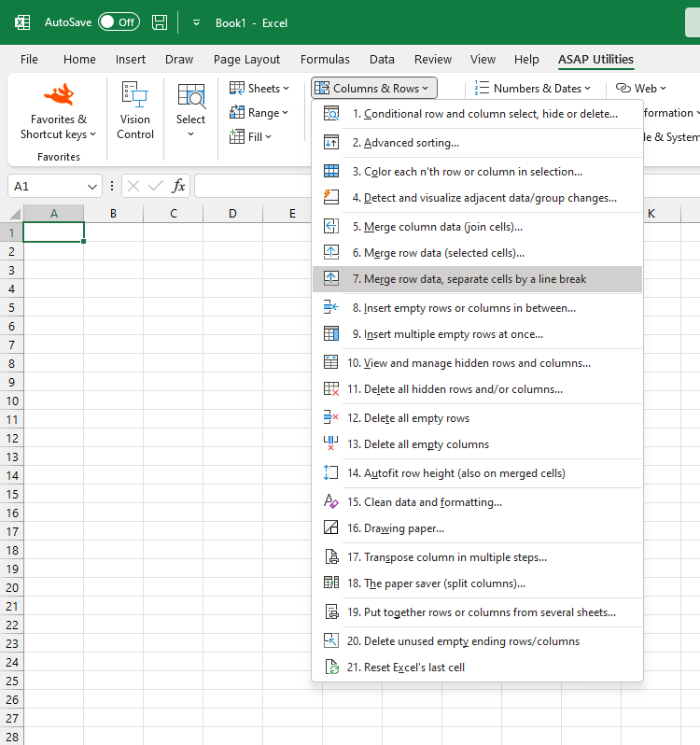This screenshot has height=745, width=700.
Task: Switch to the Home tab
Action: click(x=79, y=60)
